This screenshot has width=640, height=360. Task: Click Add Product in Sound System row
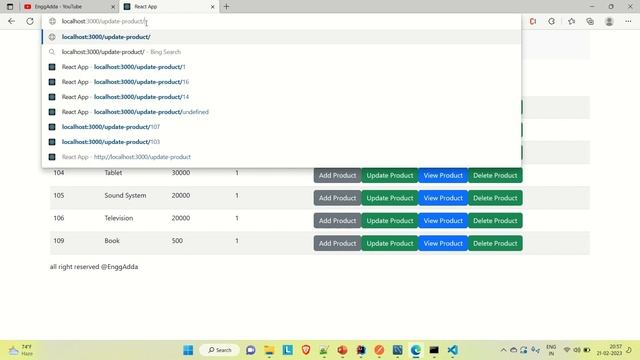click(x=337, y=198)
